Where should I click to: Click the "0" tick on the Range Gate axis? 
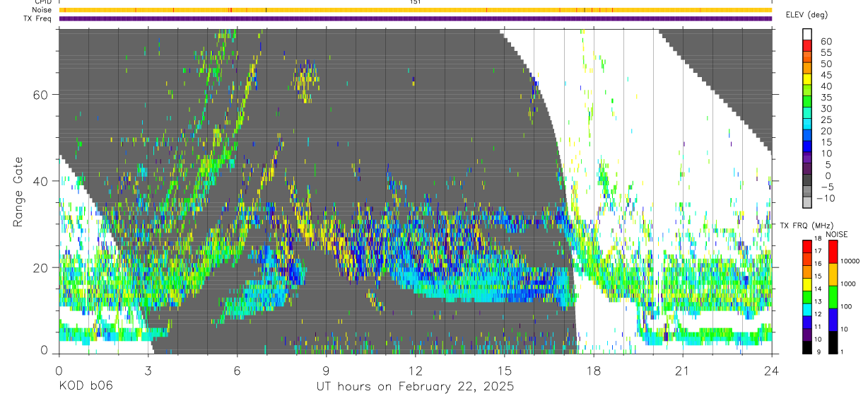point(45,350)
